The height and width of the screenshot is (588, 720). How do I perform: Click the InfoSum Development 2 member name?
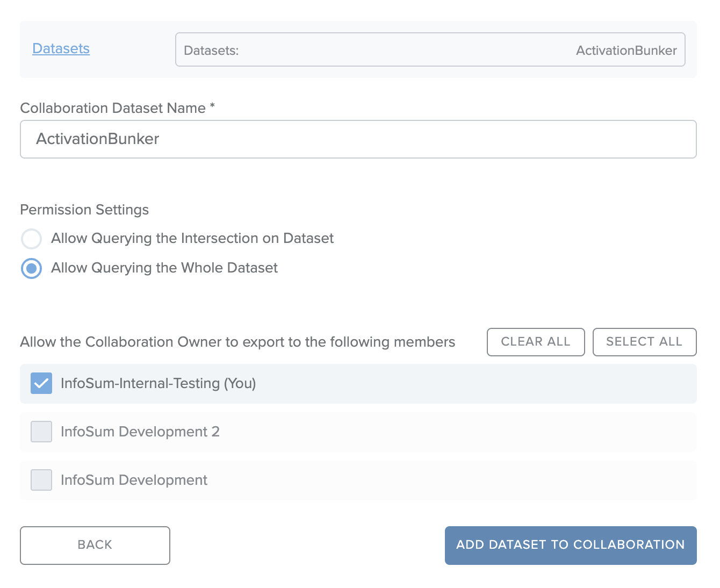[x=140, y=432]
